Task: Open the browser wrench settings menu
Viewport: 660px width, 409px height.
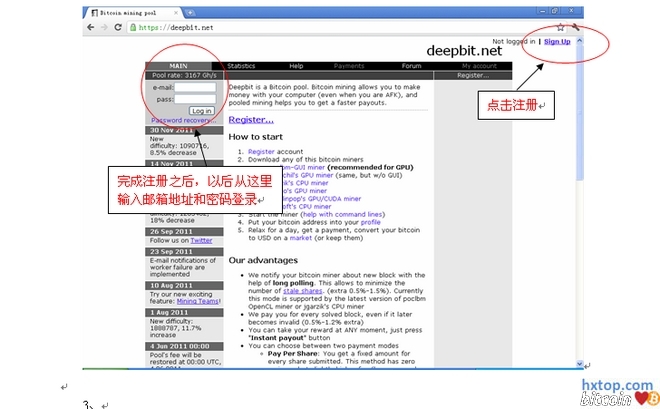Action: click(x=576, y=27)
